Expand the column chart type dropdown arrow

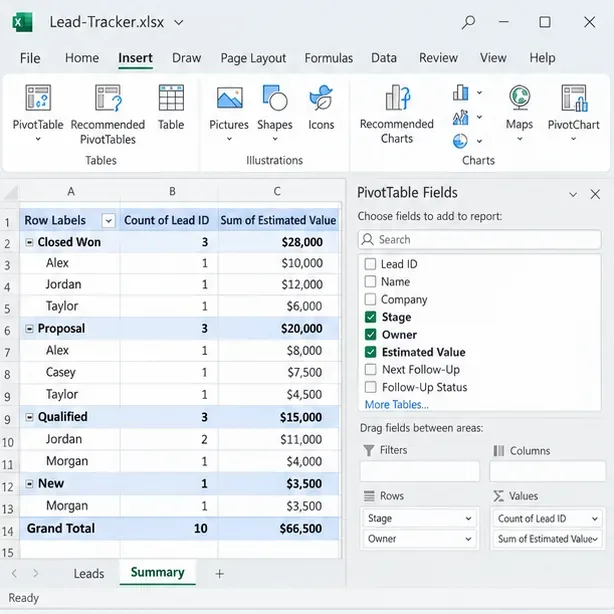479,93
